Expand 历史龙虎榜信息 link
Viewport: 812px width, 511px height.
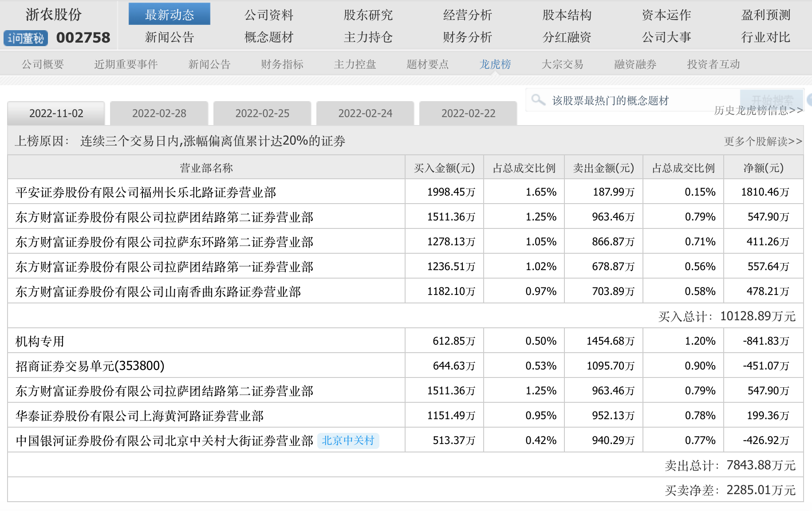click(758, 110)
